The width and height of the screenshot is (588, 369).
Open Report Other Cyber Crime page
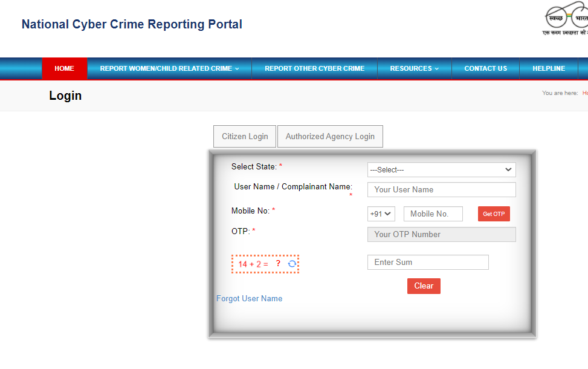click(x=314, y=69)
